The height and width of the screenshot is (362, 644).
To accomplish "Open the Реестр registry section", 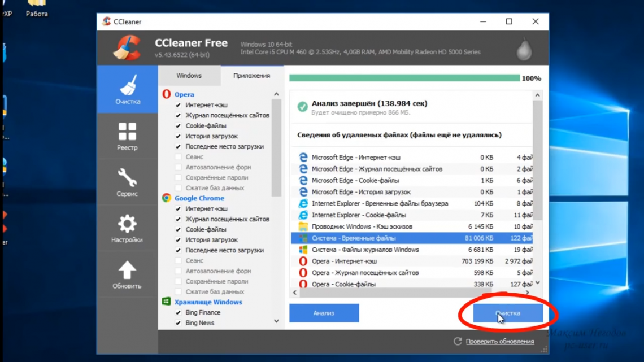I will [127, 136].
